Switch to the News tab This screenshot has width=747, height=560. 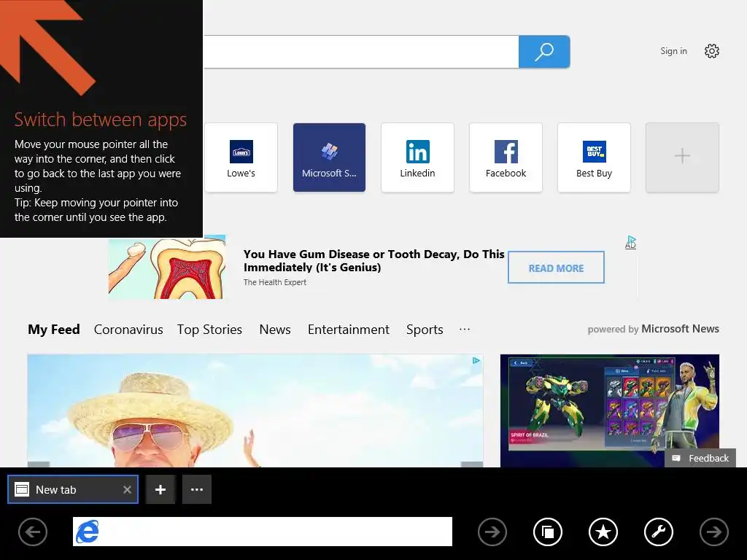coord(275,329)
